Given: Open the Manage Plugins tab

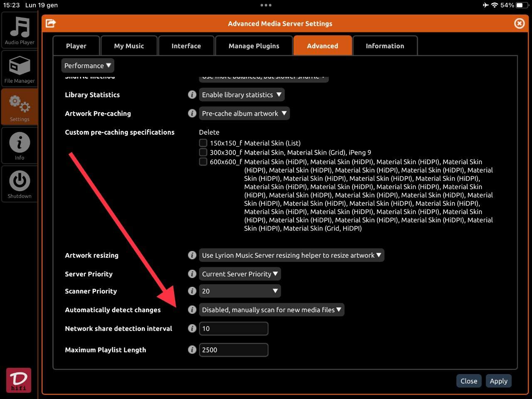Looking at the screenshot, I should tap(254, 46).
